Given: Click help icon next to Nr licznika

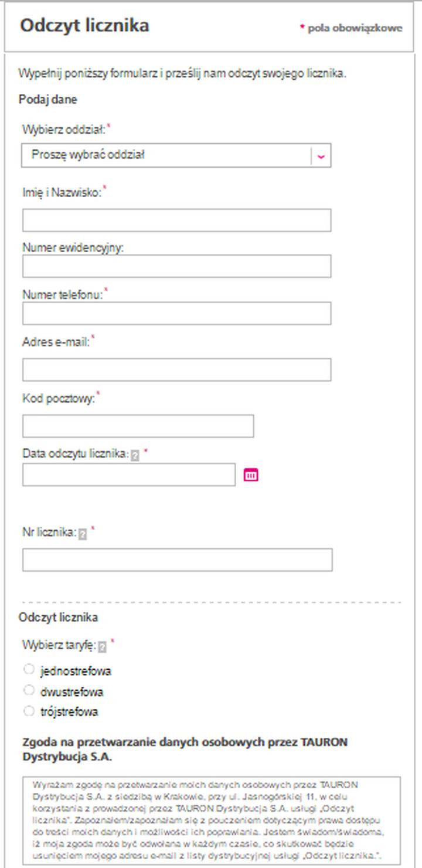Looking at the screenshot, I should tap(83, 534).
